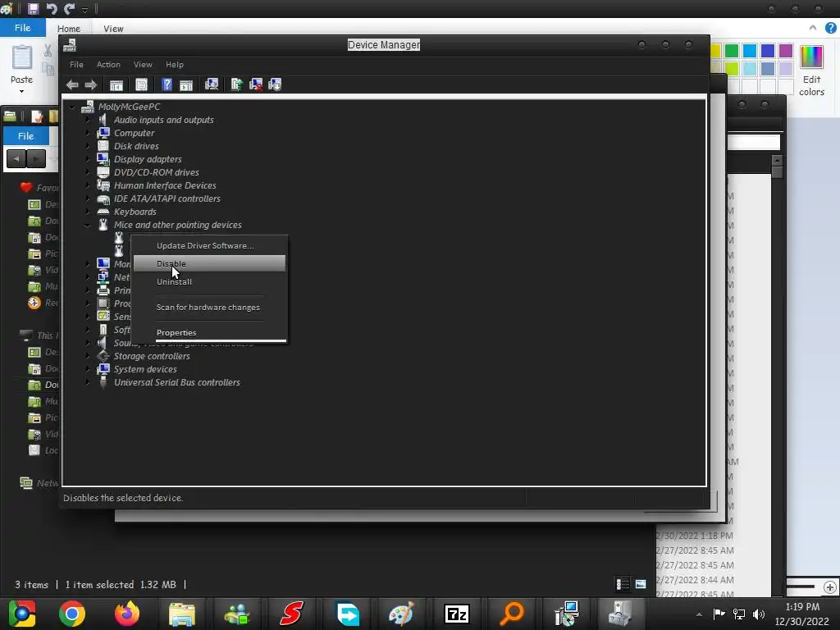Select the DVD/CD-ROM drives tree item
The image size is (840, 630).
[x=157, y=172]
